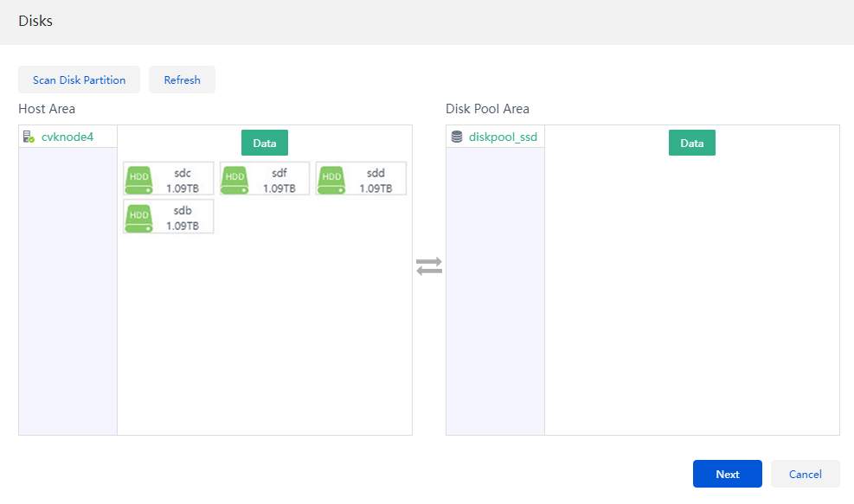The image size is (854, 504).
Task: Select the sdc 1.09TB disk label
Action: point(183,181)
